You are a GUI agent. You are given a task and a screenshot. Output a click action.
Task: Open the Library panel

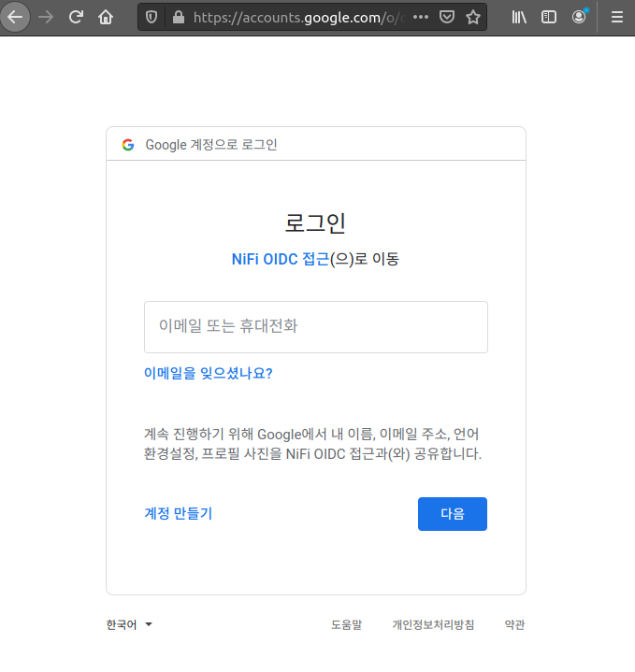pyautogui.click(x=519, y=17)
